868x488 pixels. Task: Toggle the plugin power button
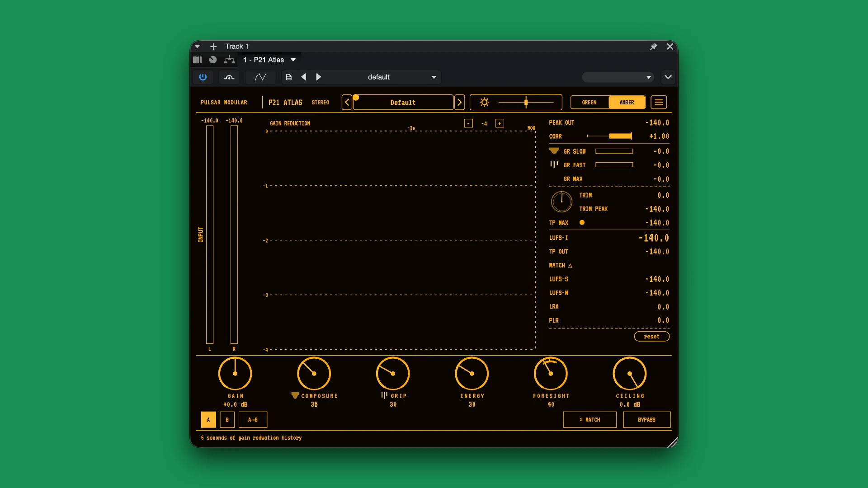coord(203,77)
